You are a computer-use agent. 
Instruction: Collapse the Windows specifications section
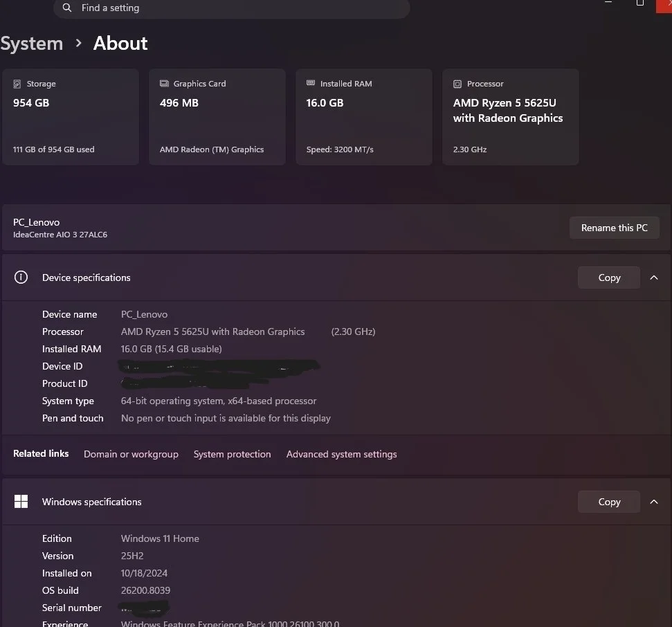pos(654,502)
